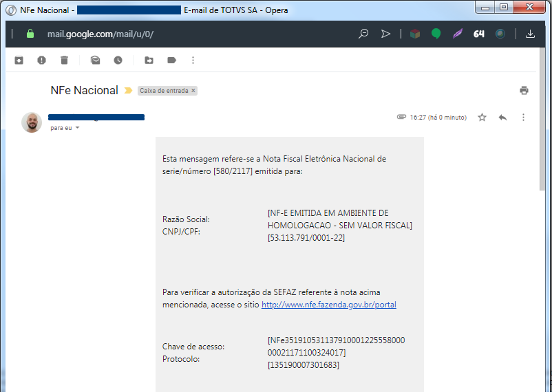Mark the message as unread
The width and height of the screenshot is (552, 392).
click(96, 60)
